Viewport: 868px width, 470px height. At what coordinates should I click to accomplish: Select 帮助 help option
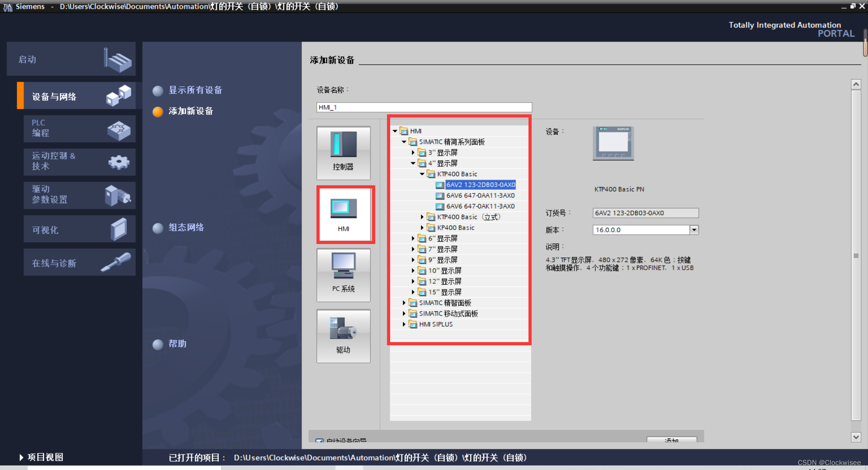170,344
